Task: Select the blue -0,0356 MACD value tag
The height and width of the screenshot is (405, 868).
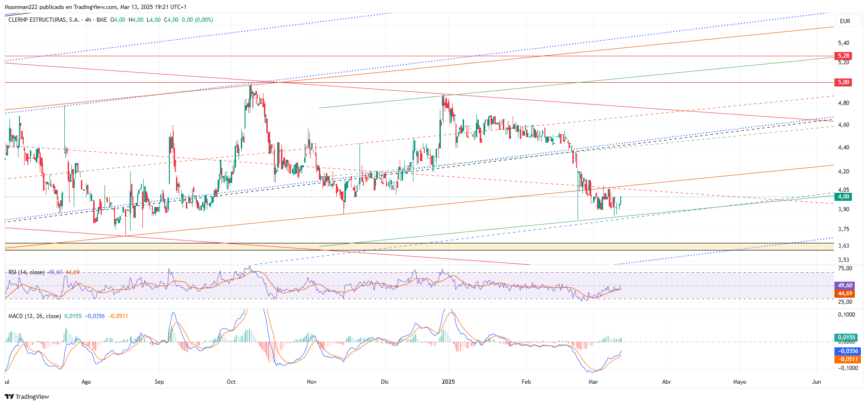Action: pos(847,351)
